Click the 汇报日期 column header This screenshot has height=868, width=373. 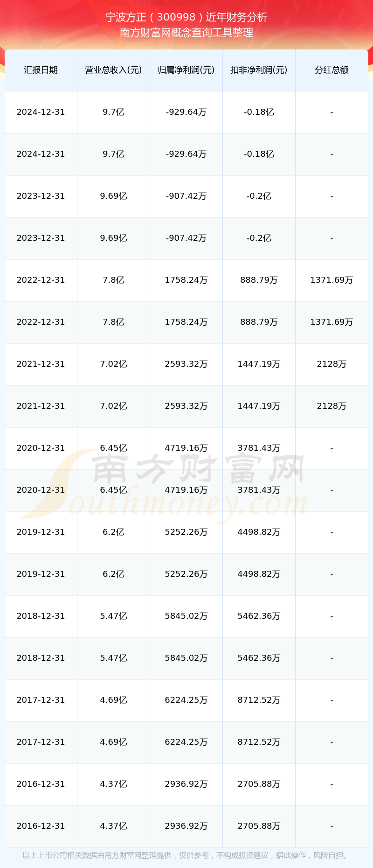41,70
